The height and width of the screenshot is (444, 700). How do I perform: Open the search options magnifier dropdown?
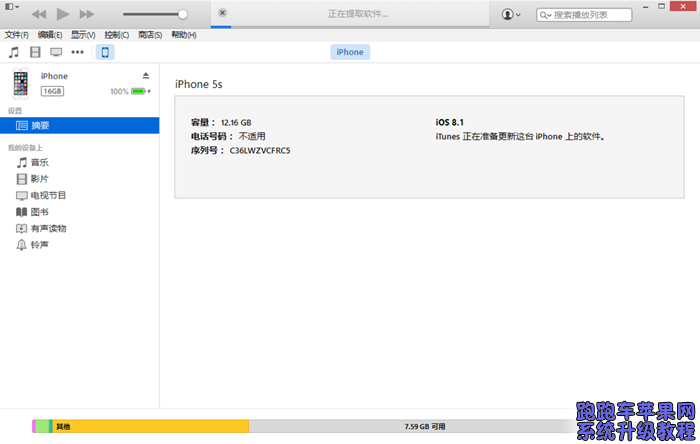tap(545, 15)
